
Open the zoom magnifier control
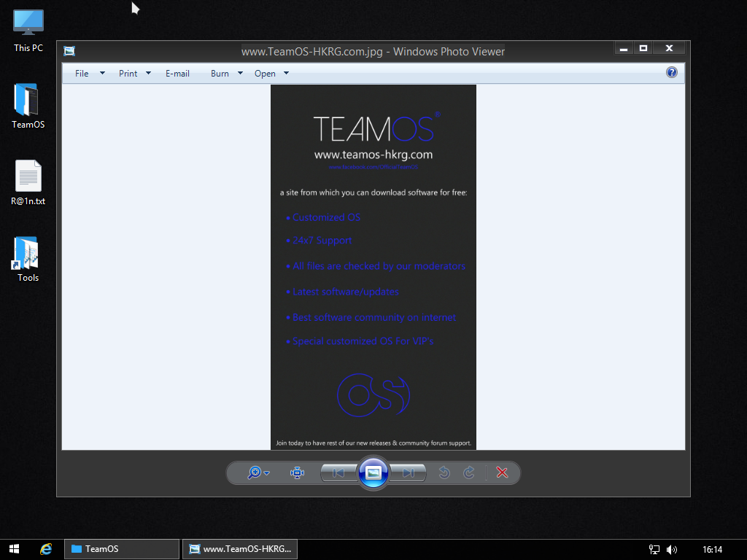255,472
